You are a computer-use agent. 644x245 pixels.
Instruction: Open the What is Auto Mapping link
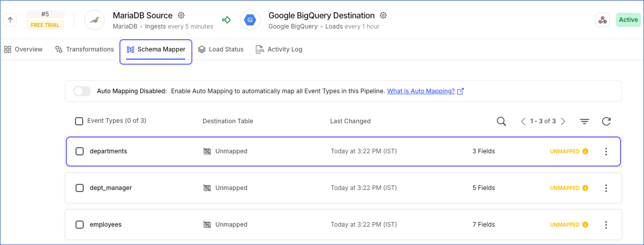click(x=425, y=91)
